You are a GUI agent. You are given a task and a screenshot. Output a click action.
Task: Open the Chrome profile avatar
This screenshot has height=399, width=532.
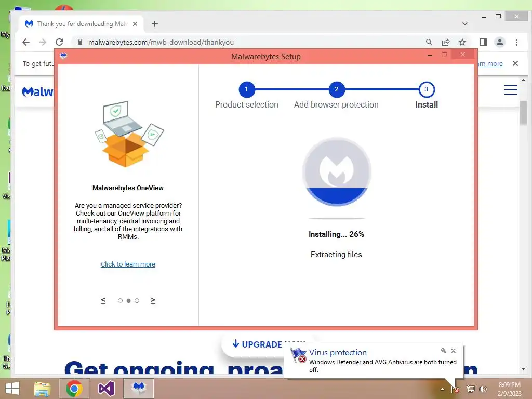[x=499, y=42]
